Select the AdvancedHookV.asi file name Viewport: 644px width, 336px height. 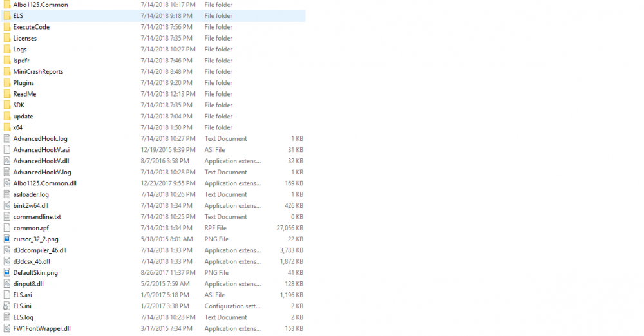[x=41, y=149]
